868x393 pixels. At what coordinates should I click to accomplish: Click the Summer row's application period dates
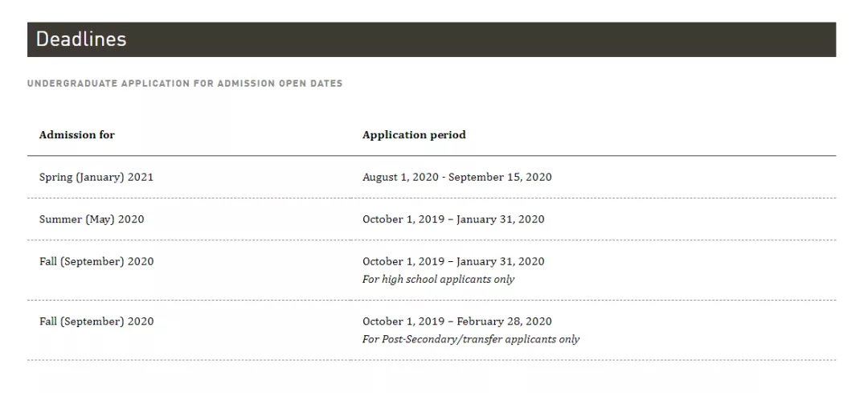tap(453, 219)
